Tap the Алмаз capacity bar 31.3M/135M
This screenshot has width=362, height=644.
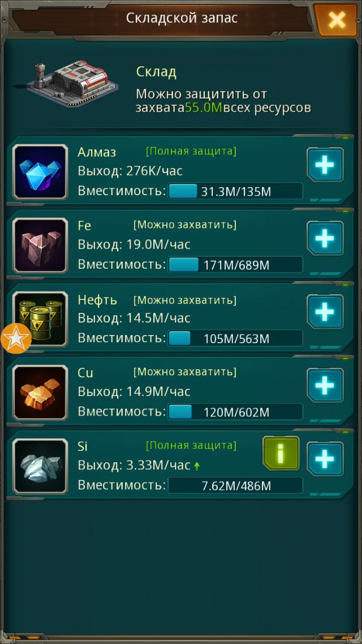click(235, 191)
